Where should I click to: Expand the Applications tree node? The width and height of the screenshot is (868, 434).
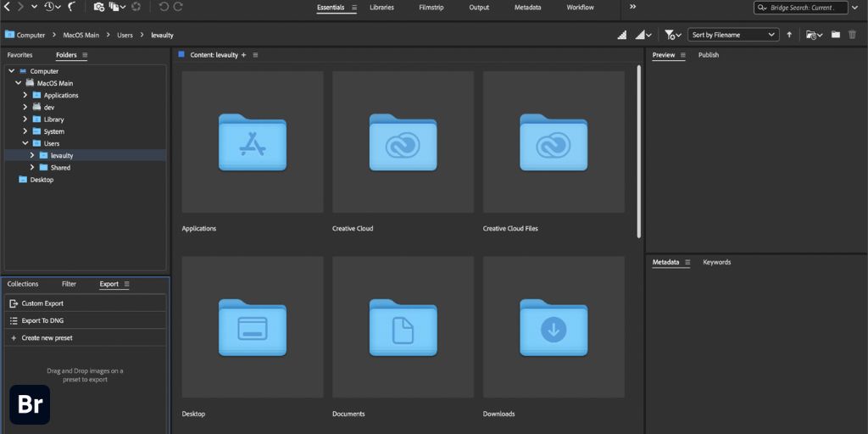pos(25,95)
